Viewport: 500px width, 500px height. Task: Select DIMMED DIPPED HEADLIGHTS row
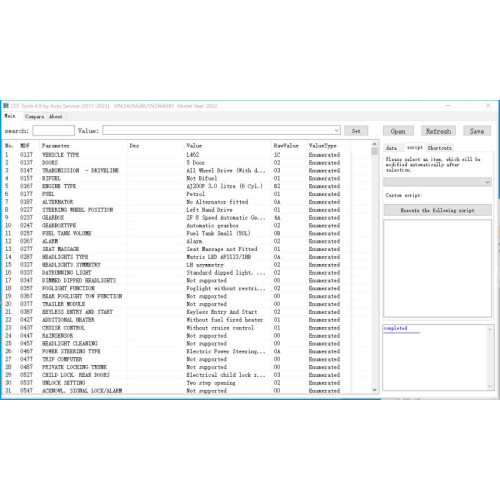[187, 280]
